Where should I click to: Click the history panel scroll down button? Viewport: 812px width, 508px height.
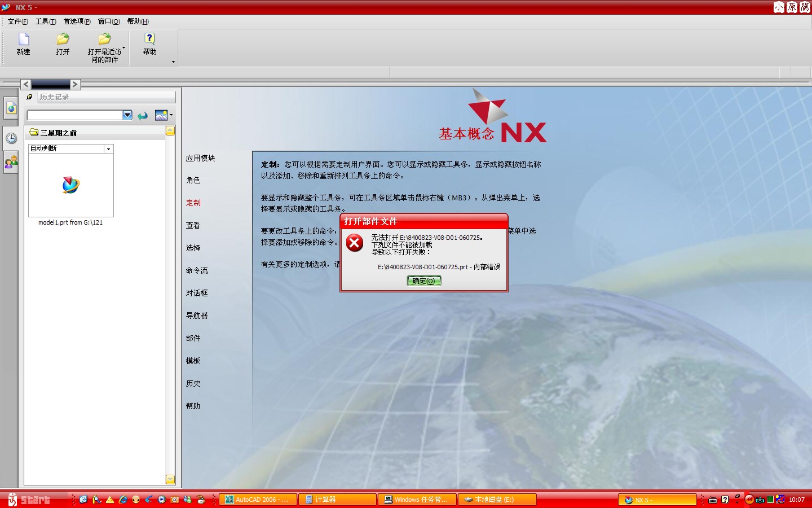(x=170, y=480)
